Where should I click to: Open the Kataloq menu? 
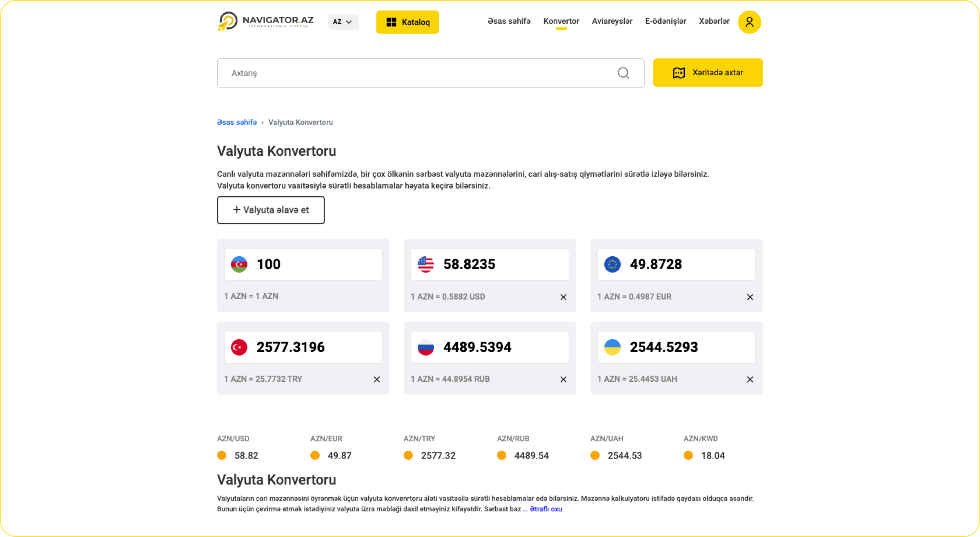point(407,22)
